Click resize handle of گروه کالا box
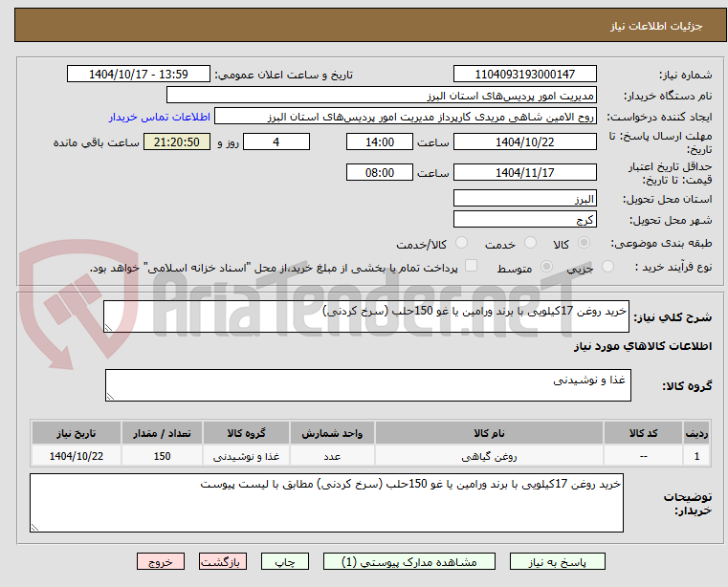 pyautogui.click(x=111, y=397)
